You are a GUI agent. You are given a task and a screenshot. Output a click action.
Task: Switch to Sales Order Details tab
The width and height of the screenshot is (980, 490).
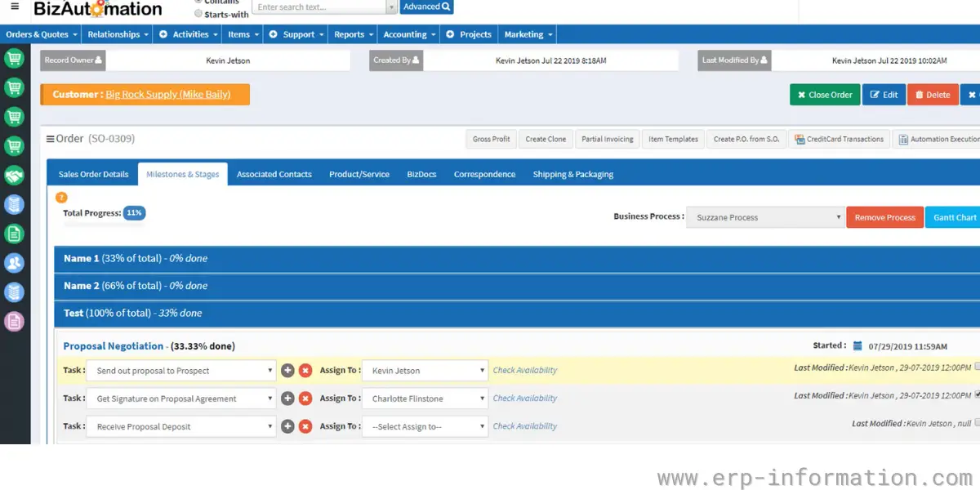point(93,174)
